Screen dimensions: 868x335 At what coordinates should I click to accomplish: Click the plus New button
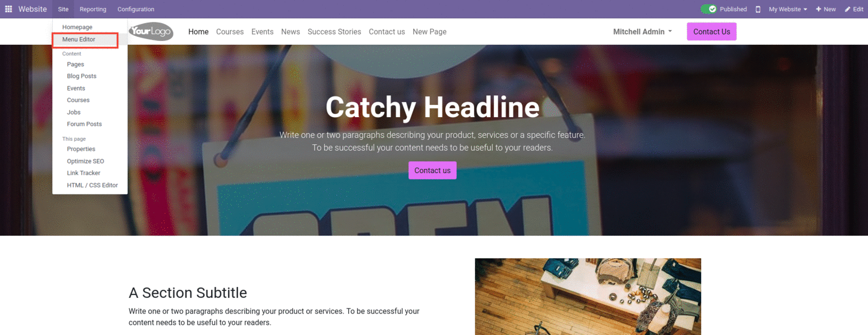coord(825,9)
